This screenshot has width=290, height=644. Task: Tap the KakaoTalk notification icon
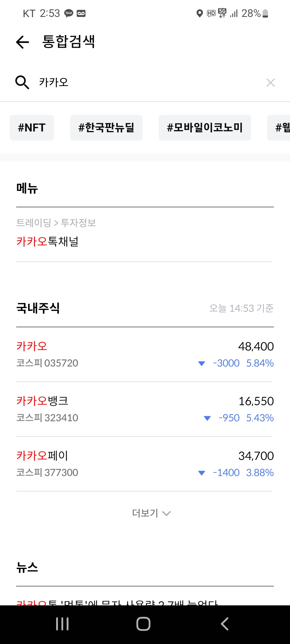(x=69, y=13)
